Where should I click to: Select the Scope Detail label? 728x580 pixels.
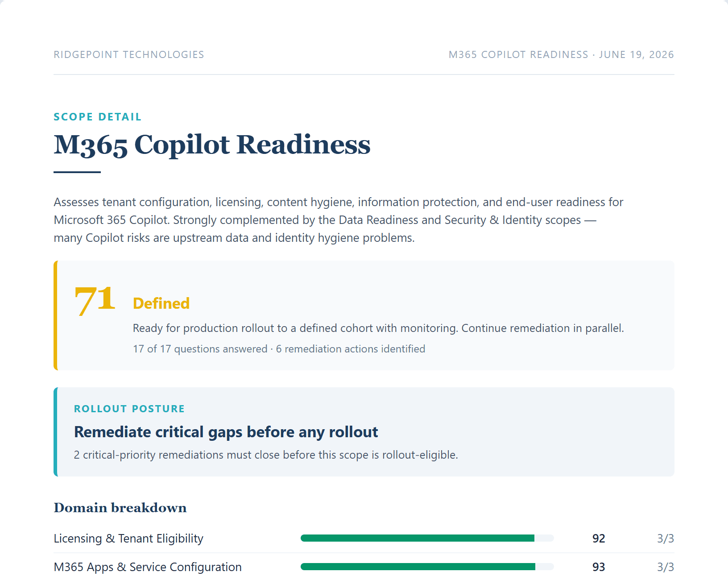click(x=97, y=117)
